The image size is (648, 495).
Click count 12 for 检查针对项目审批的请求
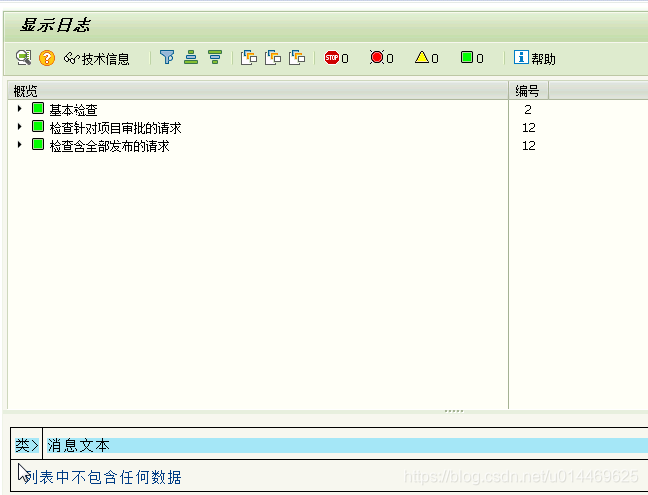[529, 128]
